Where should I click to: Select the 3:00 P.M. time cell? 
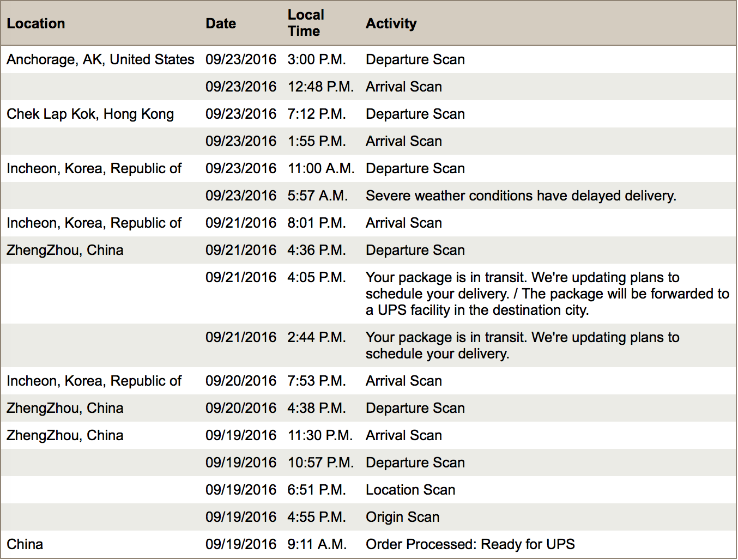(x=317, y=59)
